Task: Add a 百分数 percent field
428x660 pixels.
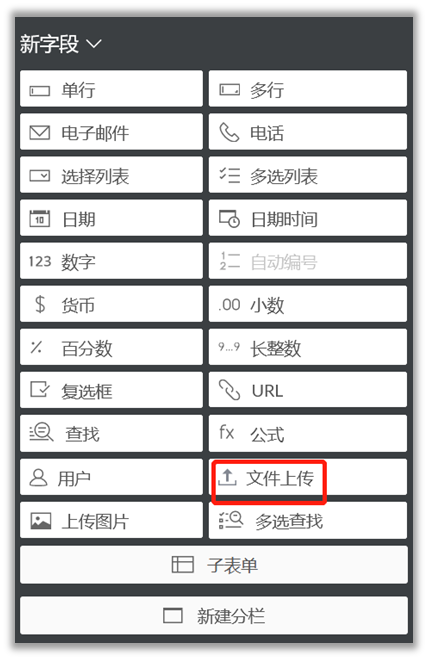Action: tap(112, 347)
